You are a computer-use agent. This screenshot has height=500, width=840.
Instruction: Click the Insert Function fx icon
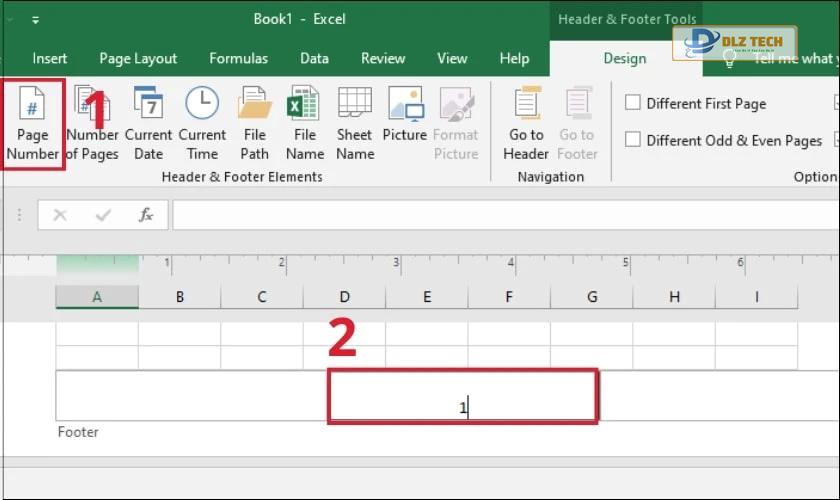click(146, 215)
